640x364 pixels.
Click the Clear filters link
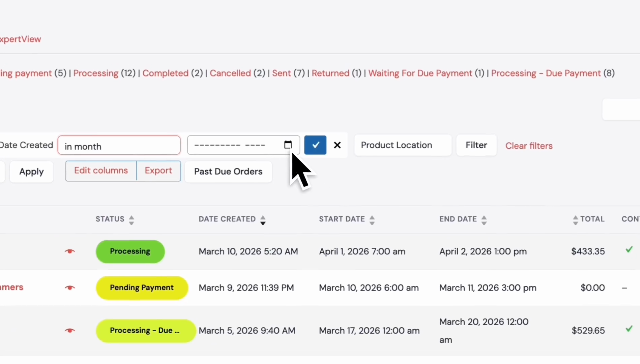point(529,146)
